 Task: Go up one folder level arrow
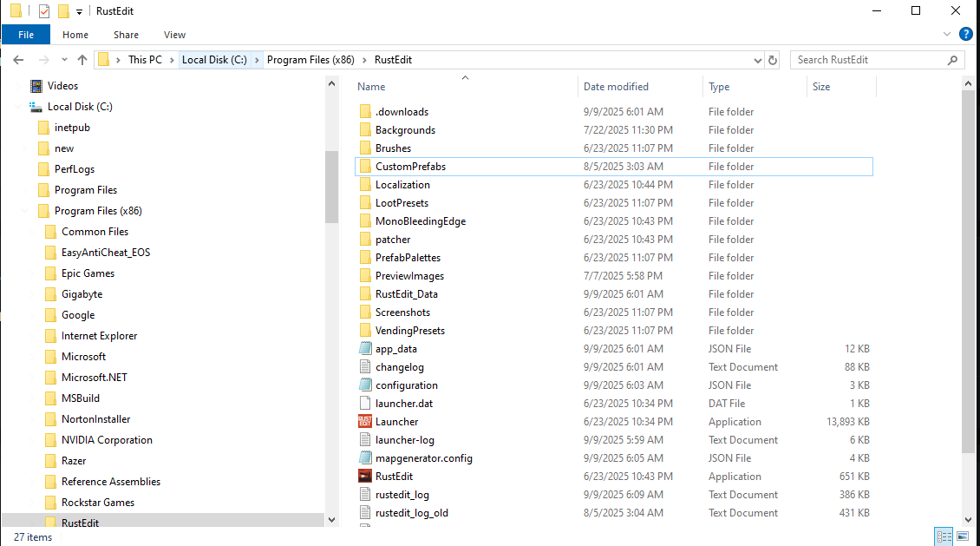(82, 60)
